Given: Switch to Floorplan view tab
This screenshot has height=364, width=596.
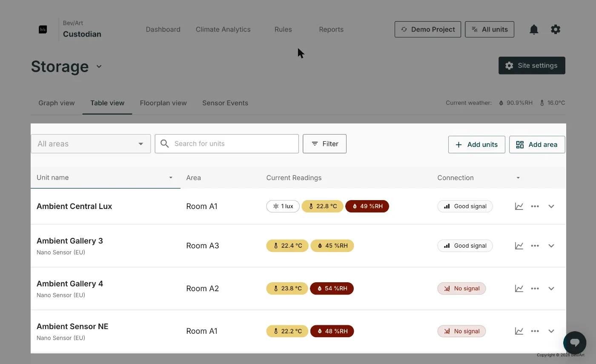Looking at the screenshot, I should click(163, 103).
